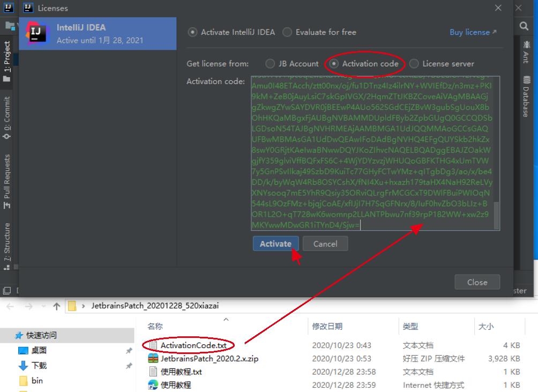
Task: Sort files by the 类型 column header
Action: 410,326
